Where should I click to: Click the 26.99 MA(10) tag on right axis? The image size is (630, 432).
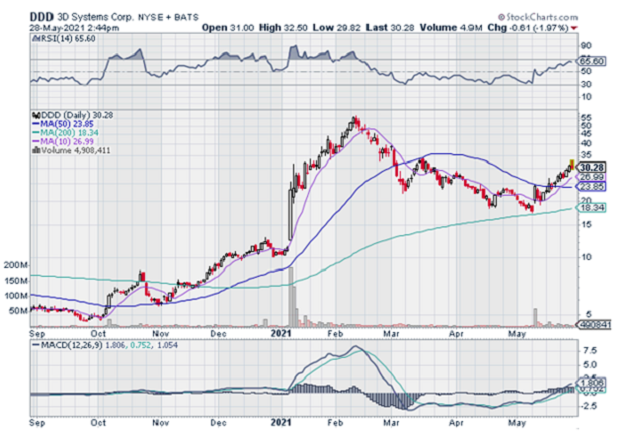pos(591,177)
